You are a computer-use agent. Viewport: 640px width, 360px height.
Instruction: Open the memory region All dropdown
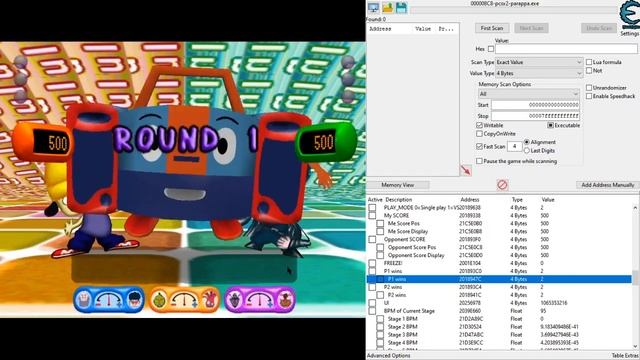[x=529, y=94]
